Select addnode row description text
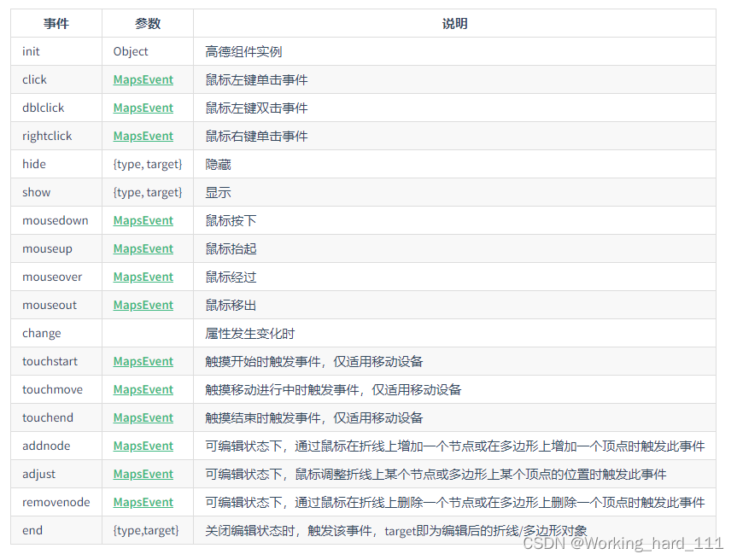 (x=455, y=446)
